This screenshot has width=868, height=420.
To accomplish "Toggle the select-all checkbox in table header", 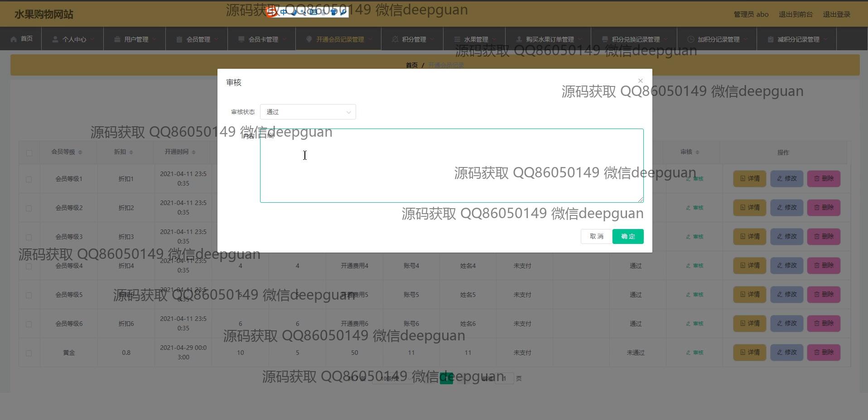I will [29, 153].
